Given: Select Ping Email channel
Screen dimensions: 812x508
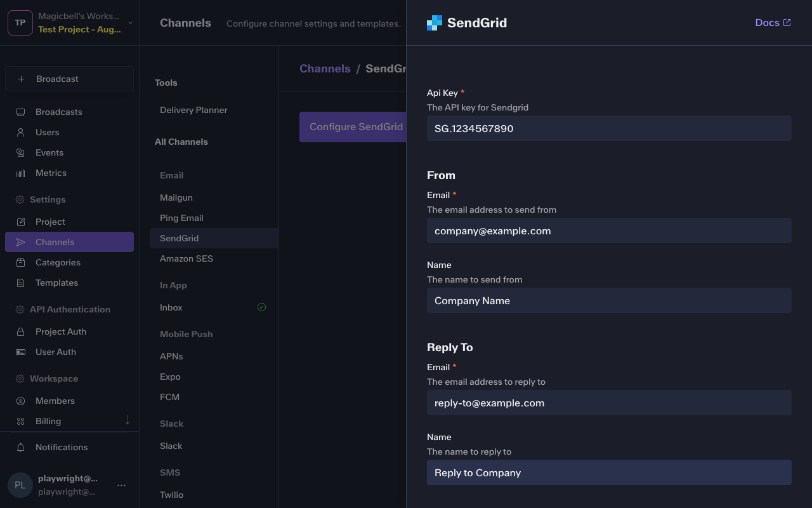Looking at the screenshot, I should tap(214, 218).
